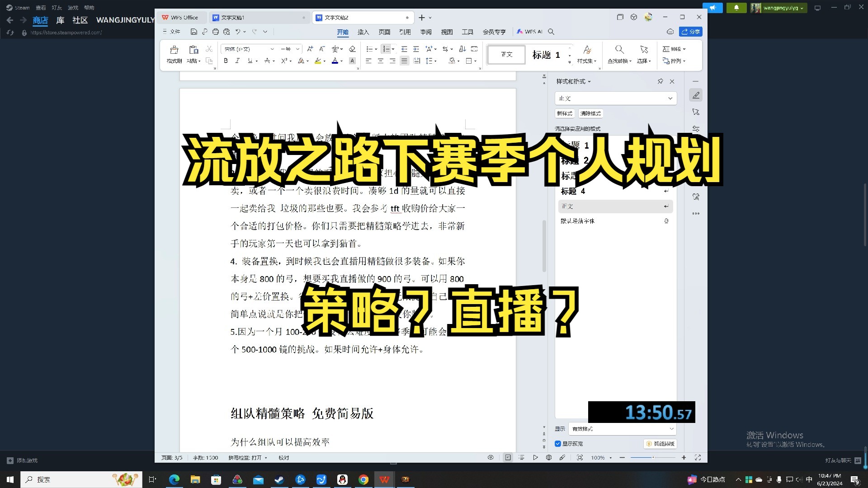
Task: Click the eye-protection icon in status bar
Action: 491,458
